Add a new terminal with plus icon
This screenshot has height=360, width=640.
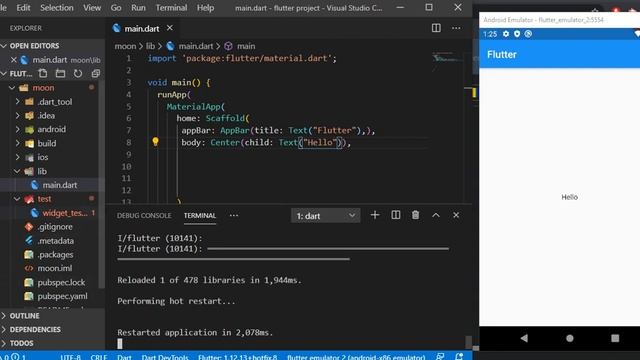coord(375,215)
